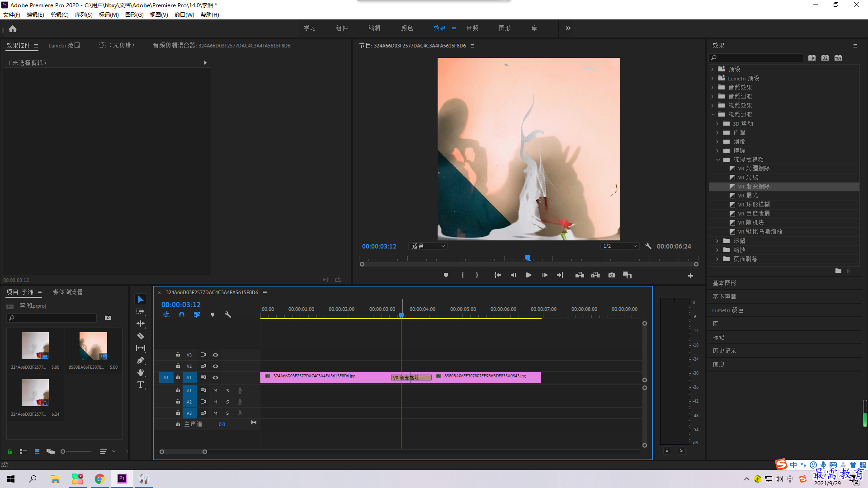Expand the 3D 运动 folder
The width and height of the screenshot is (868, 488).
tap(717, 123)
